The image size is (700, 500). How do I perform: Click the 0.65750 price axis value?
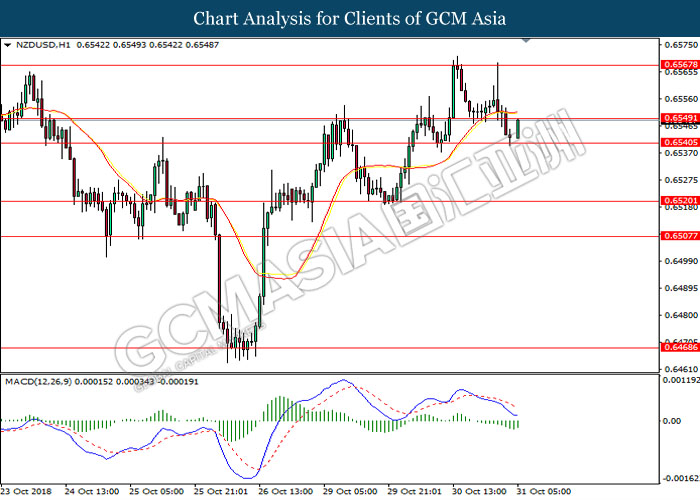(x=681, y=45)
